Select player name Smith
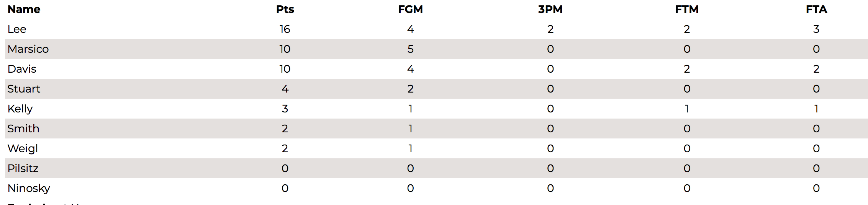Screen dimensions: 868x205 tap(23, 129)
